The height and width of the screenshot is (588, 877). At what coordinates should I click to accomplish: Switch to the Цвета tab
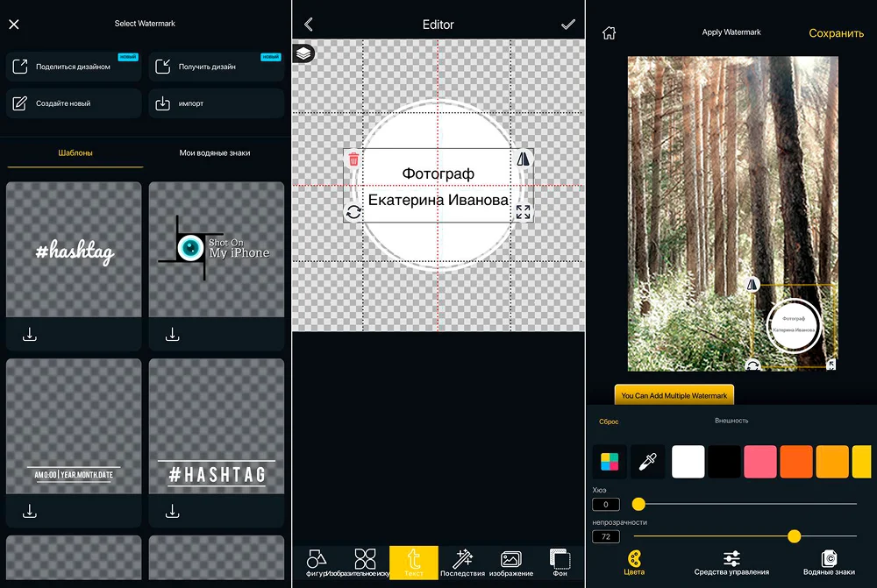pyautogui.click(x=634, y=563)
